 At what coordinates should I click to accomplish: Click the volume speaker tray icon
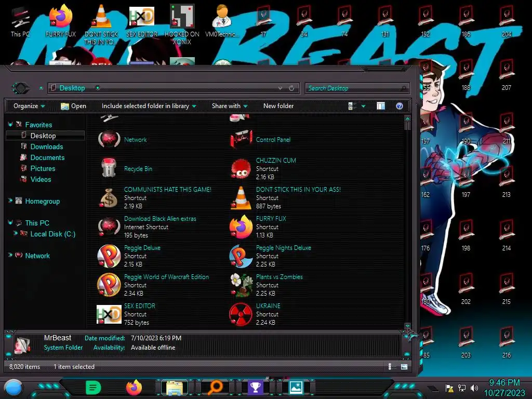point(474,388)
